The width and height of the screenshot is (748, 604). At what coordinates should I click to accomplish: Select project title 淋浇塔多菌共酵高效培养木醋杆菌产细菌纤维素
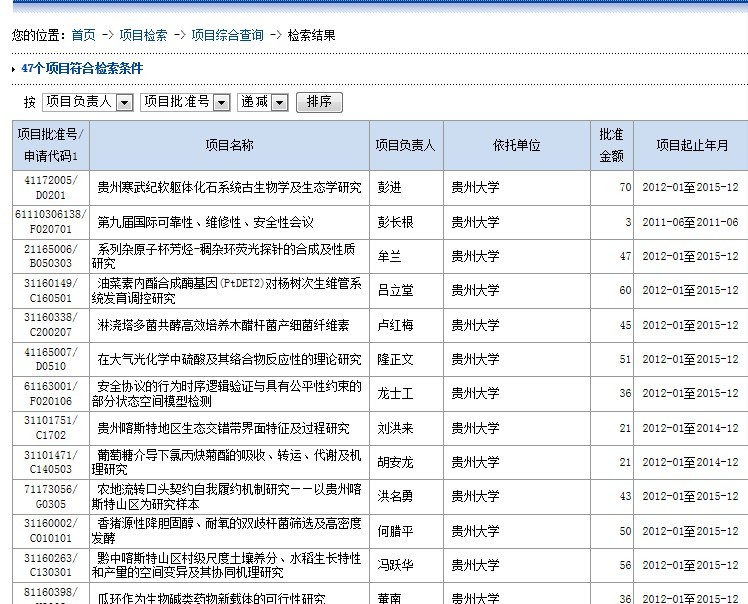tap(223, 325)
